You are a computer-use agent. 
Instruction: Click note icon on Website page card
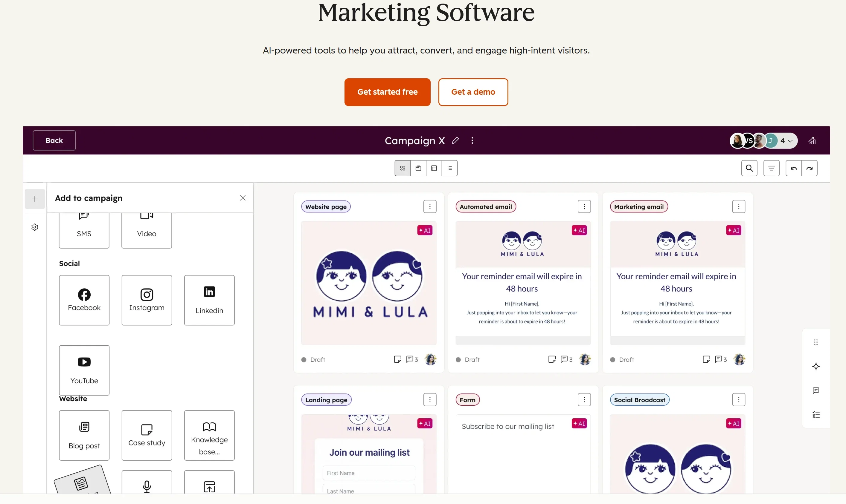coord(397,359)
